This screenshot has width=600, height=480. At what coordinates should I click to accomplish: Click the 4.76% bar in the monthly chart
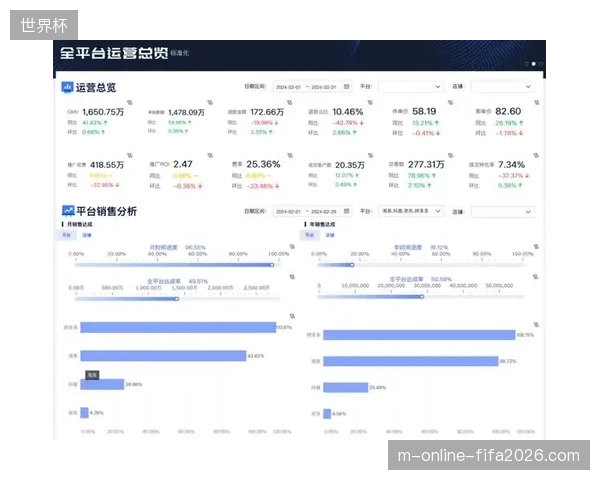tap(85, 413)
